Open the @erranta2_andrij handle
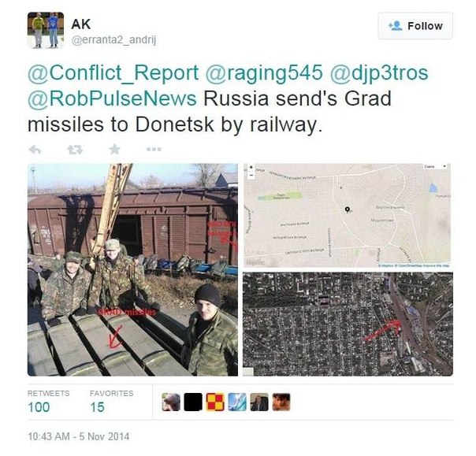 coord(113,40)
